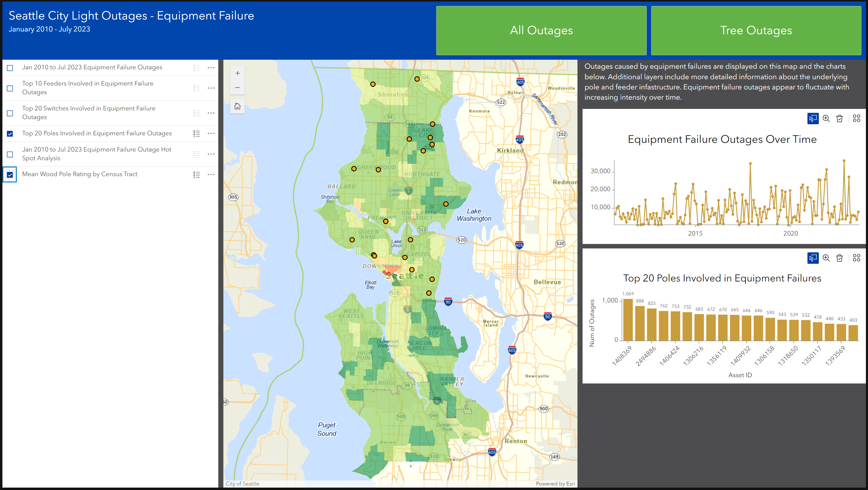
Task: Uncheck Top 20 Poles layer
Action: point(10,134)
